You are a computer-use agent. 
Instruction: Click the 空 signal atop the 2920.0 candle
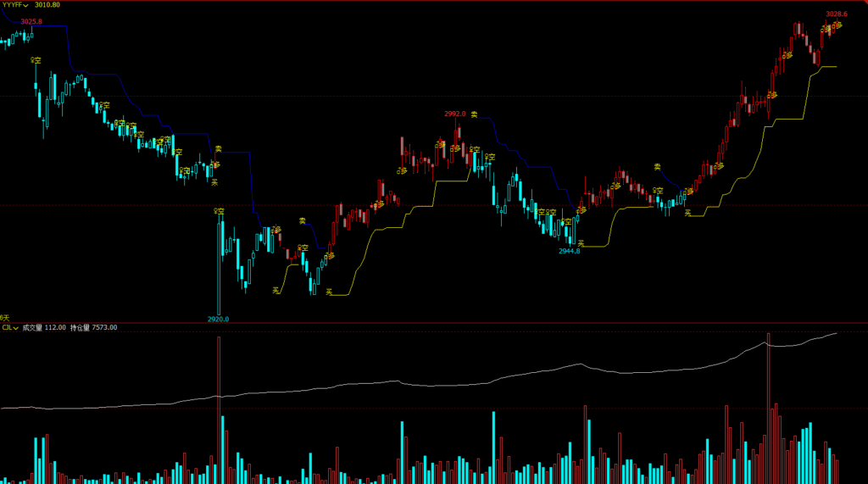[219, 211]
